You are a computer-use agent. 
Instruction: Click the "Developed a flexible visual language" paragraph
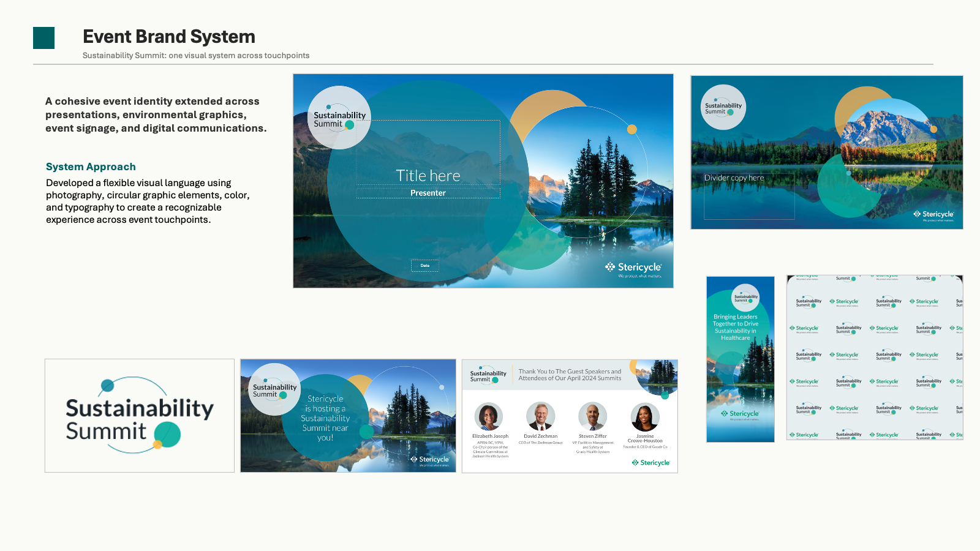point(148,201)
